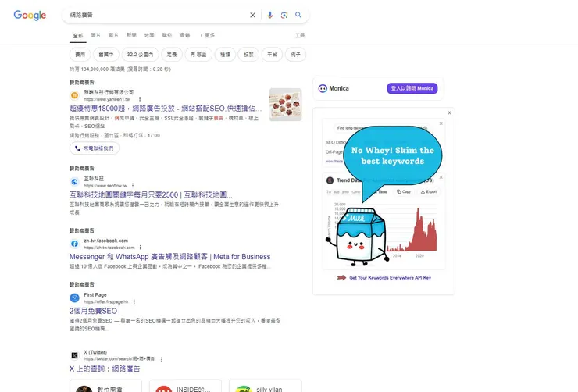Click the Monica logo icon
The width and height of the screenshot is (578, 392).
tap(323, 88)
